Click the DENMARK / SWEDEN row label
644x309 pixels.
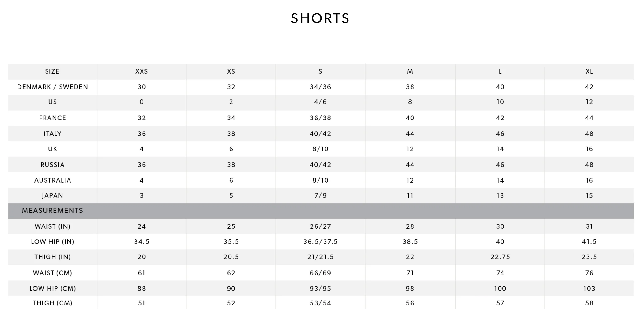[53, 87]
